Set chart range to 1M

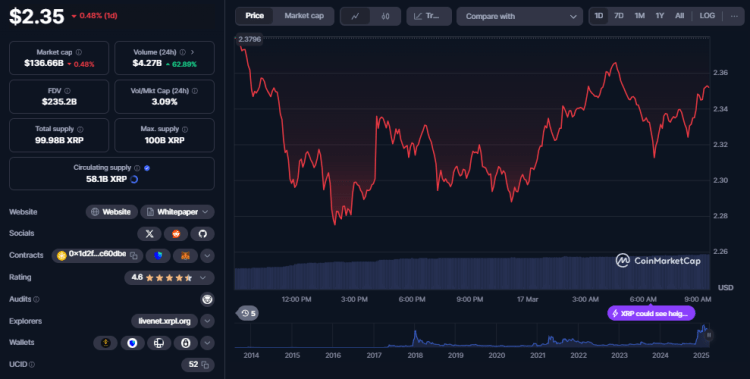pyautogui.click(x=640, y=16)
